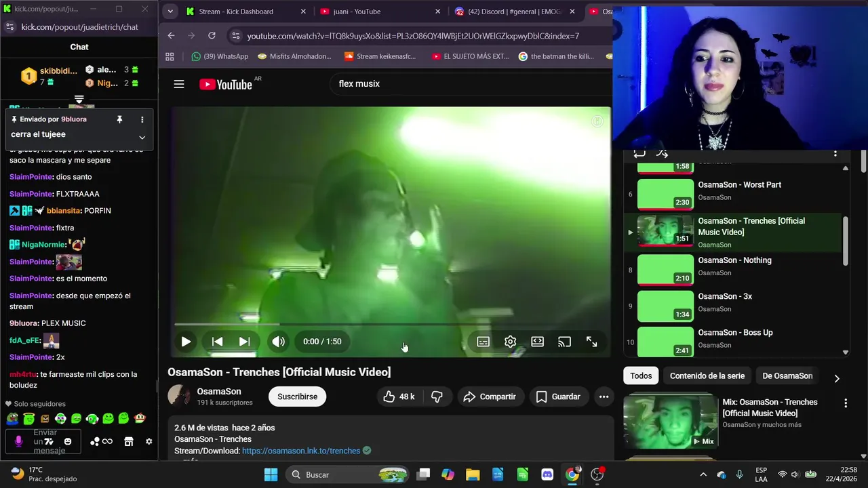The width and height of the screenshot is (868, 488).
Task: Seek on the video progress bar
Action: (x=390, y=325)
